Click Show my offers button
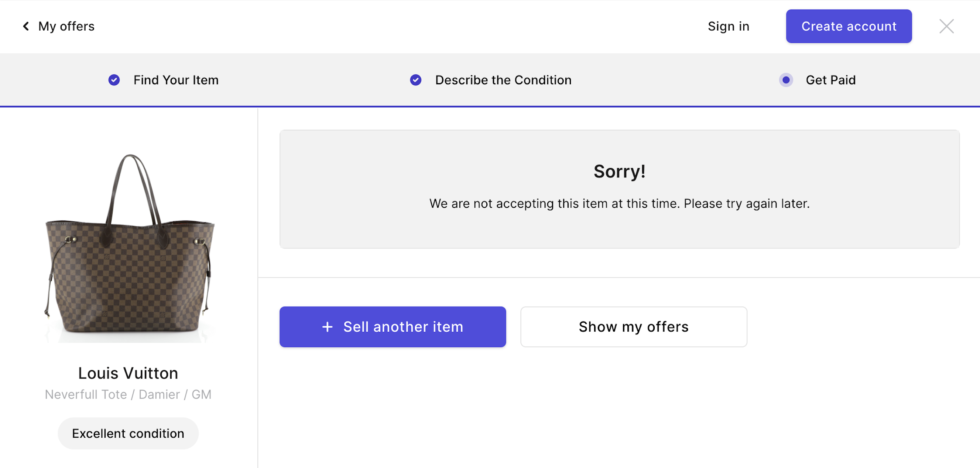This screenshot has height=468, width=980. (x=633, y=327)
